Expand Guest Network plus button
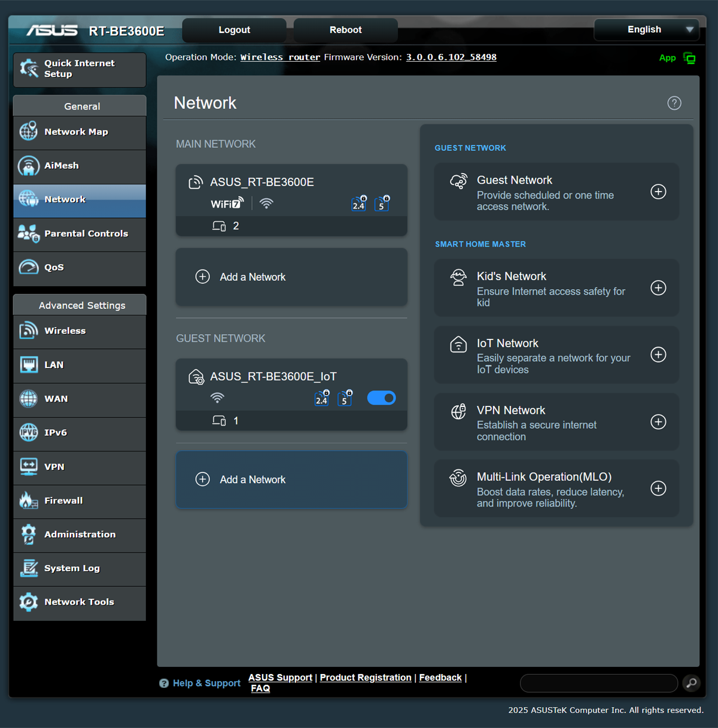This screenshot has width=718, height=728. coord(658,192)
